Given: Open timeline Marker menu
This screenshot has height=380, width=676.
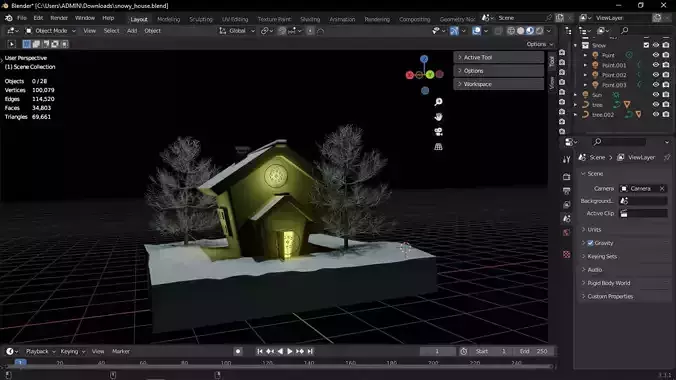Looking at the screenshot, I should pos(121,352).
